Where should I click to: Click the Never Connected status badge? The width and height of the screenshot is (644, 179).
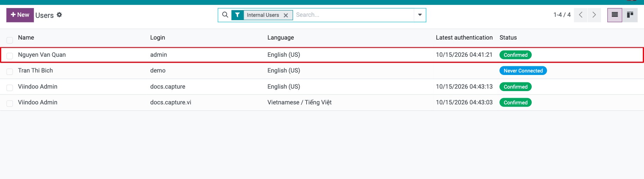pos(523,71)
